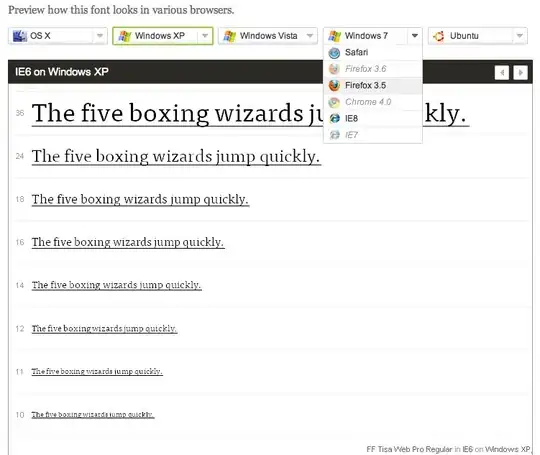Click the size label 16

pyautogui.click(x=20, y=242)
